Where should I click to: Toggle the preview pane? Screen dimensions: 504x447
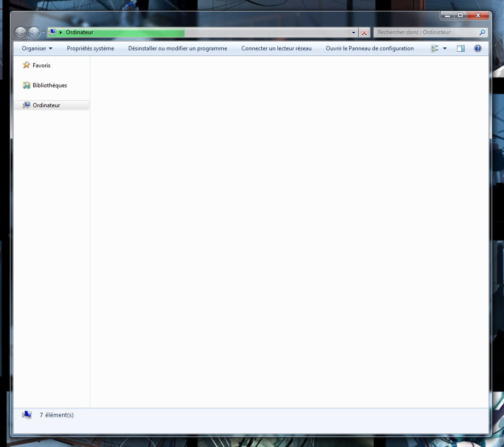[x=461, y=48]
